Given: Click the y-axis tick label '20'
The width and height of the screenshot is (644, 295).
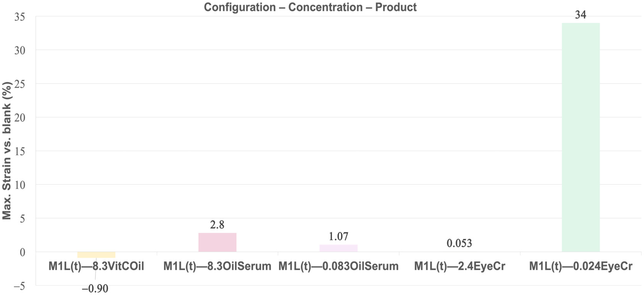Looking at the screenshot, I should pyautogui.click(x=20, y=118).
